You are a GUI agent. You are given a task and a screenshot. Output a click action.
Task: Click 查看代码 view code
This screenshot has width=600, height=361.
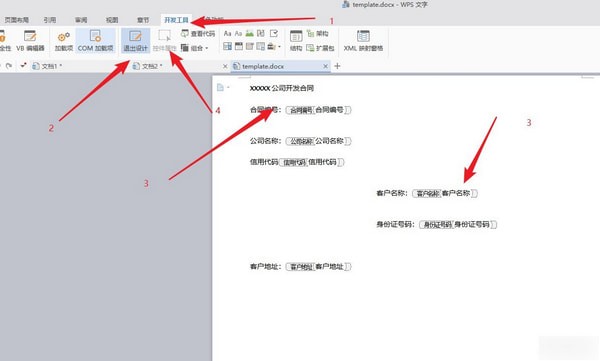pyautogui.click(x=198, y=34)
